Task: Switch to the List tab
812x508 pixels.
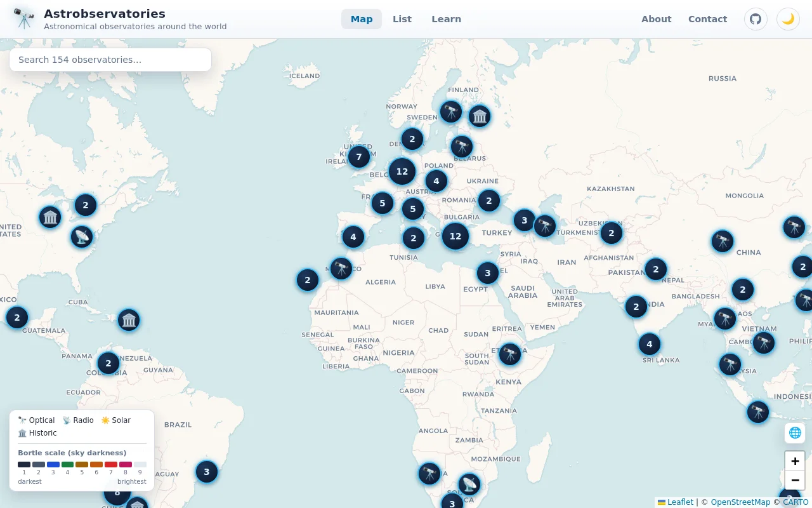Action: click(402, 19)
